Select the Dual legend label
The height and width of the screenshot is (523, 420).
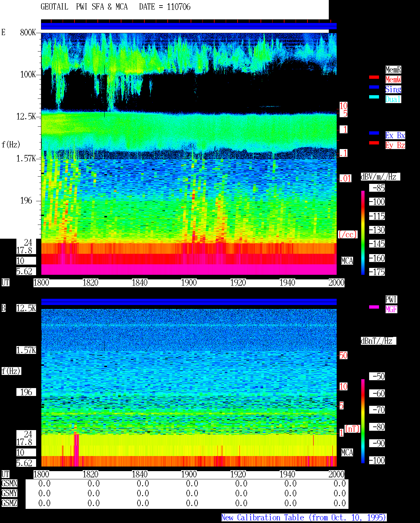(393, 99)
